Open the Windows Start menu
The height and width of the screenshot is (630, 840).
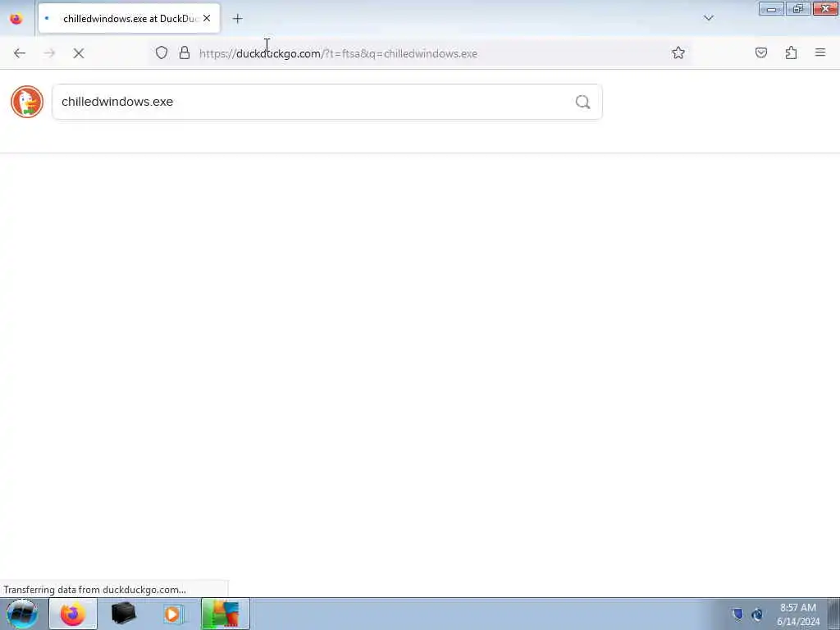click(21, 614)
